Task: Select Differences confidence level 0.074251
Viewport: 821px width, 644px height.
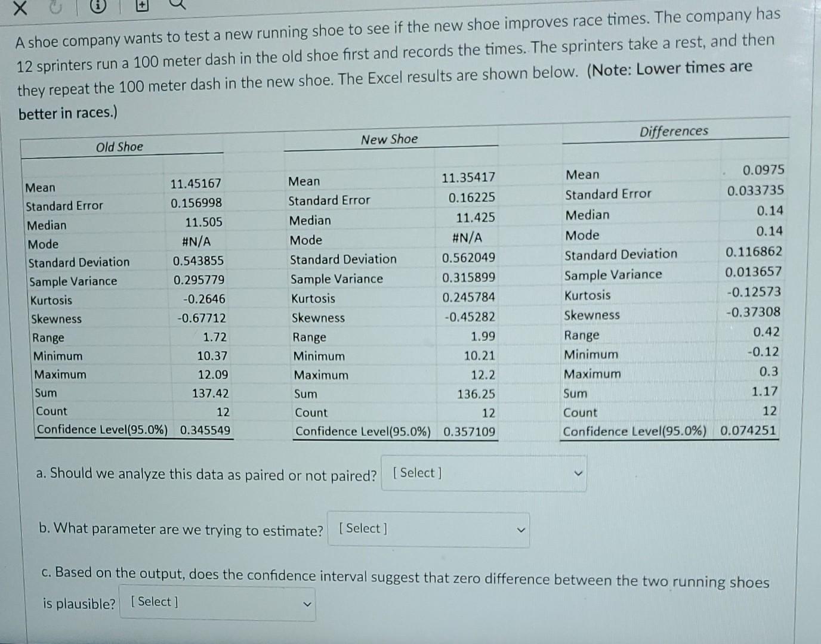Action: coord(748,430)
